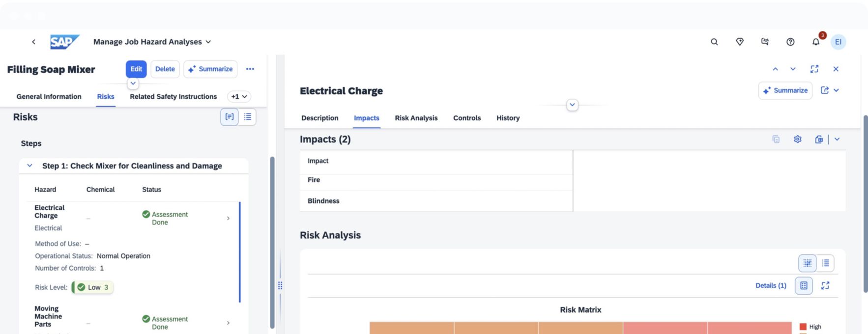Viewport: 868px width, 334px height.
Task: Toggle Risks list view layout
Action: (247, 117)
